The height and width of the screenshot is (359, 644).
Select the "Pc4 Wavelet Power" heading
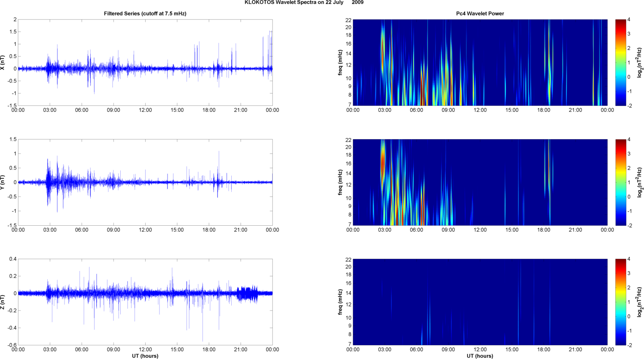click(480, 13)
